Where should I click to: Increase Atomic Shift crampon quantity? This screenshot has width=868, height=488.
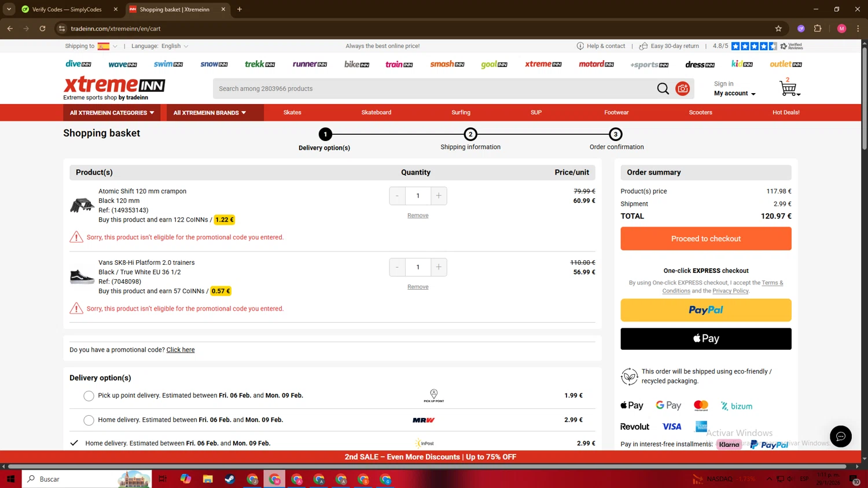tap(439, 196)
